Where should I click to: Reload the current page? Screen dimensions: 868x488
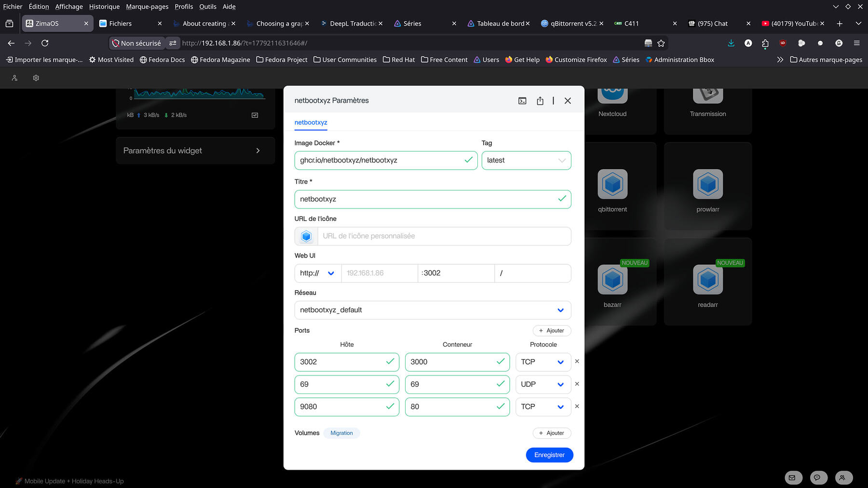click(x=45, y=43)
